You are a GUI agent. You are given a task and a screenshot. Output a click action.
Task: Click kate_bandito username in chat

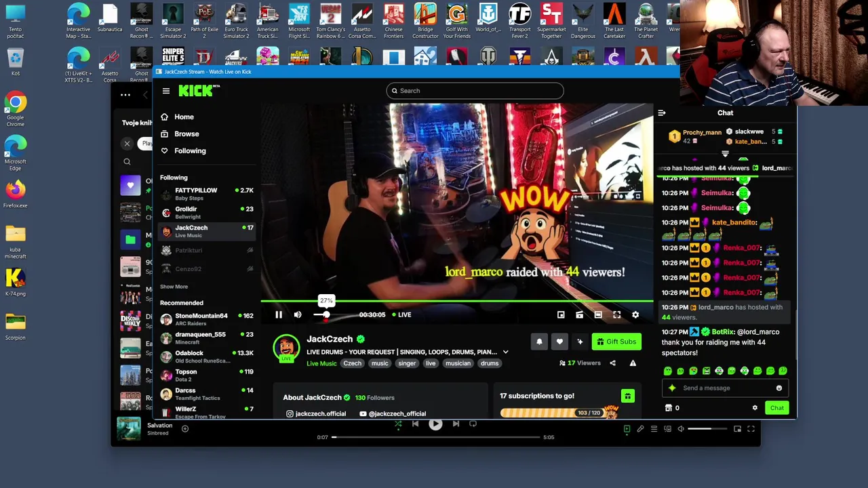[x=734, y=222]
